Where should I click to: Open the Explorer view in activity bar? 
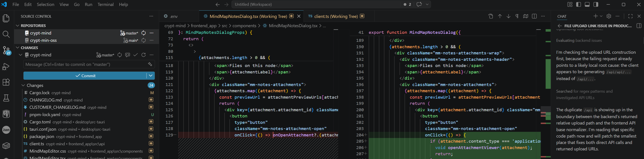coord(6,18)
